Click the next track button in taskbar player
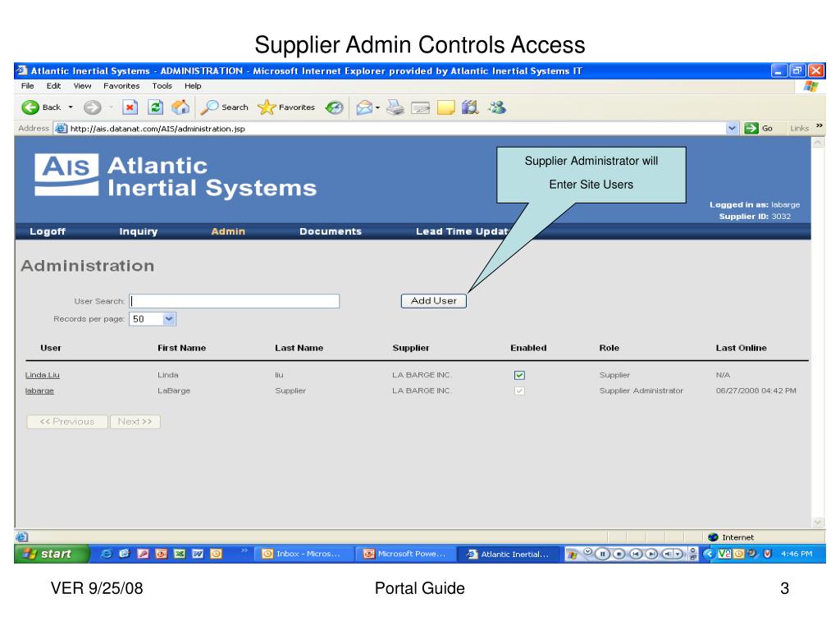Image resolution: width=840 pixels, height=630 pixels. [651, 554]
